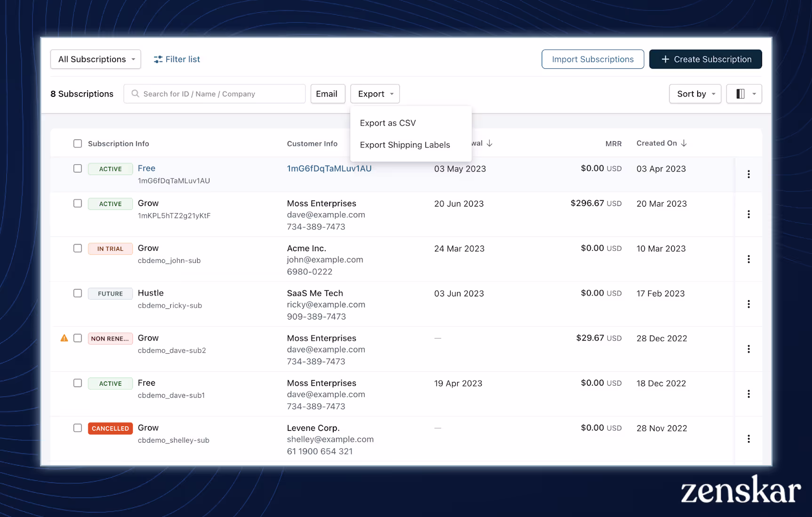Viewport: 812px width, 517px height.
Task: Click ricky@example.com email
Action: pyautogui.click(x=326, y=304)
